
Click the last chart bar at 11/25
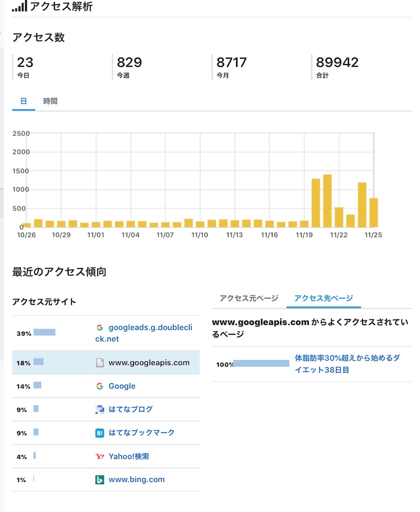tap(373, 212)
